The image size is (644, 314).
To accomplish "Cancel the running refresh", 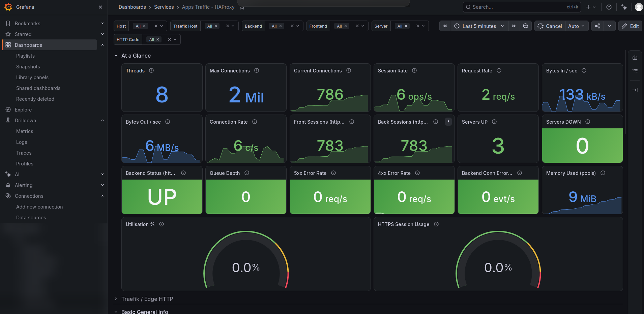I will click(550, 26).
